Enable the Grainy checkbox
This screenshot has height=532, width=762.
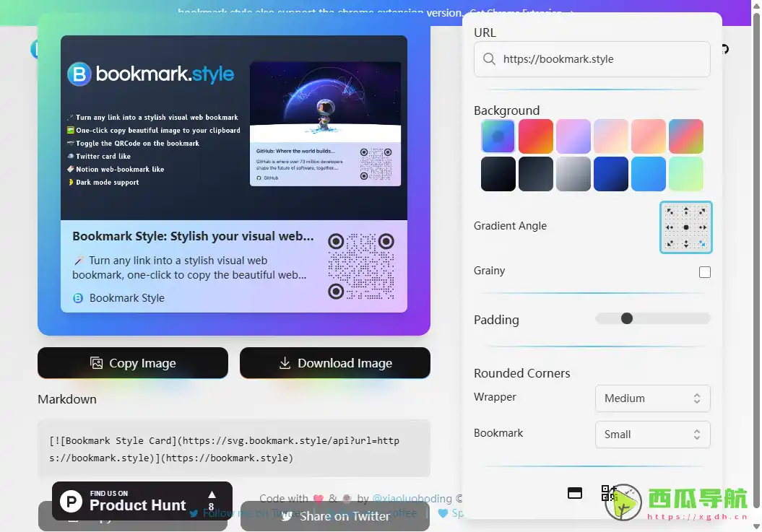705,272
